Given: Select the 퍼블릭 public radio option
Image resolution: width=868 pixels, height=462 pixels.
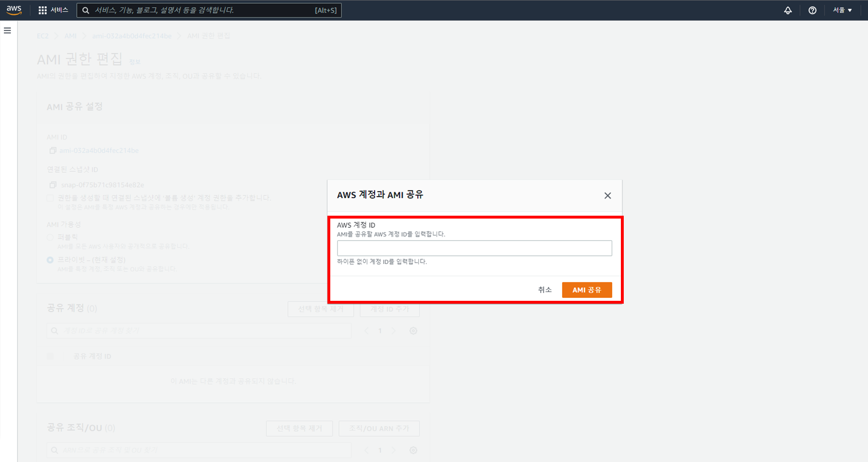Looking at the screenshot, I should click(x=50, y=237).
